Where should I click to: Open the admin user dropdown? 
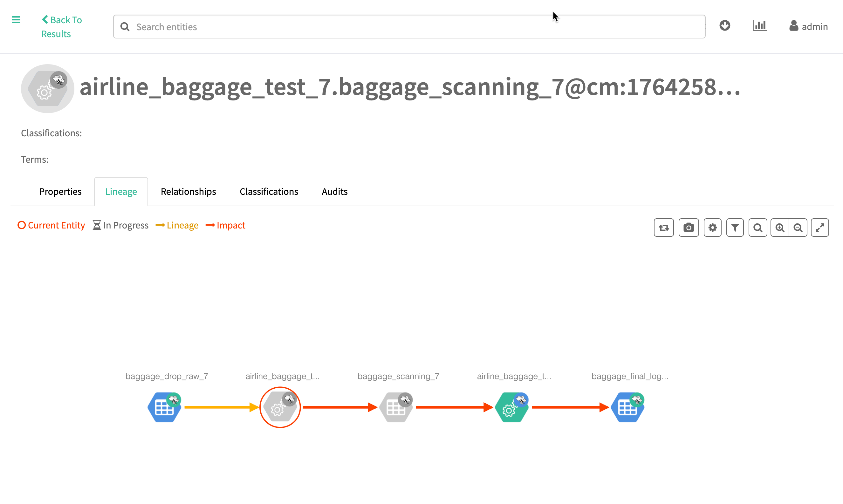[808, 26]
